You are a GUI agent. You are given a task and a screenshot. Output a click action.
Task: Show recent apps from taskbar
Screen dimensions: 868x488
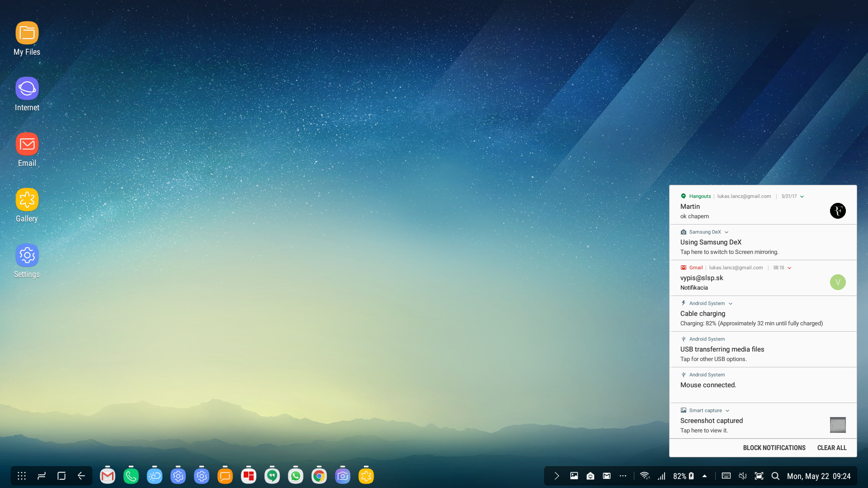click(42, 476)
